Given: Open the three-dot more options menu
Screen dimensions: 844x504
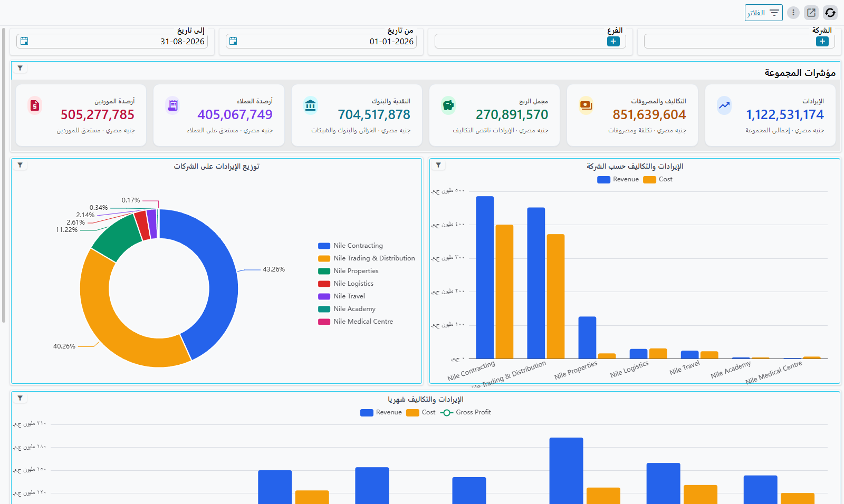Looking at the screenshot, I should (793, 13).
